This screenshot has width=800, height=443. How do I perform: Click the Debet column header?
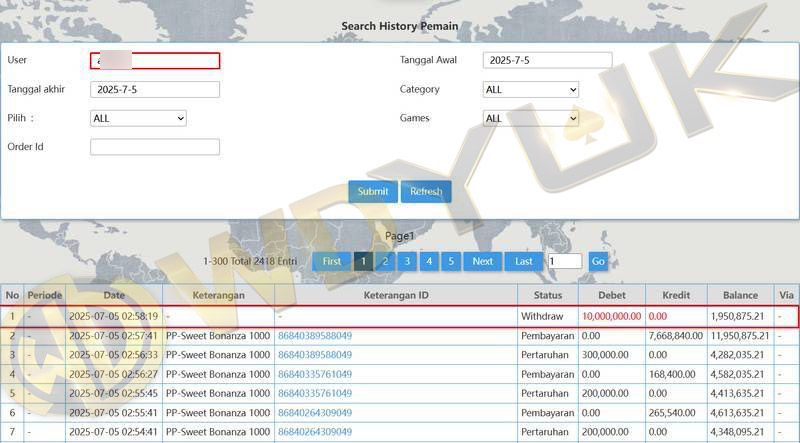pos(612,295)
